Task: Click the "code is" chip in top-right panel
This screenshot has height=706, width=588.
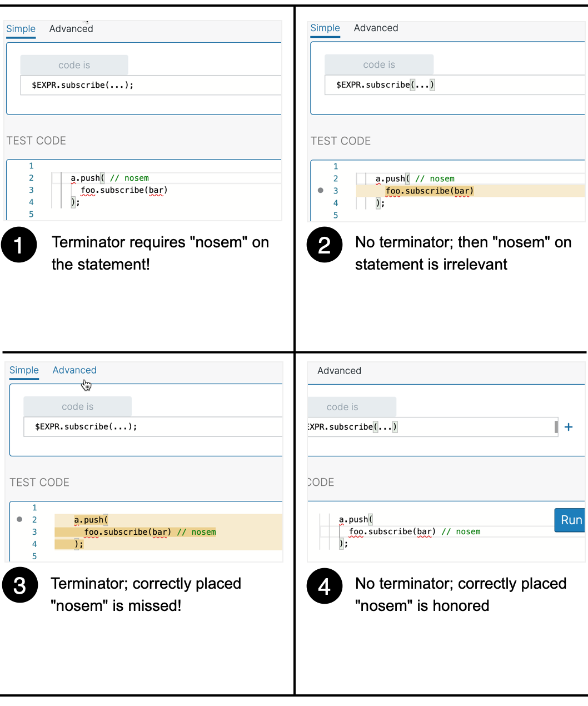Action: (378, 64)
